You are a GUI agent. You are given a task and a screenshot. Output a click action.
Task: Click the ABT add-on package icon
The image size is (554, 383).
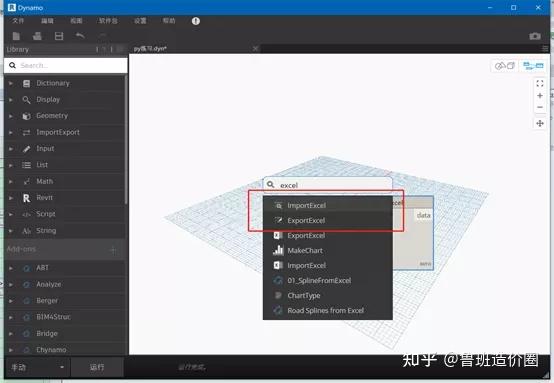pyautogui.click(x=26, y=268)
